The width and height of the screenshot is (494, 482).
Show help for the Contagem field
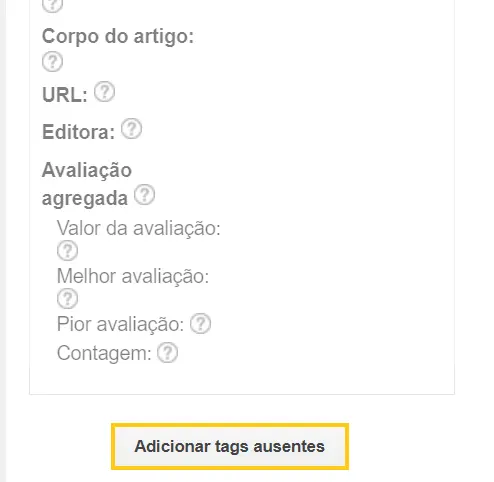tap(167, 352)
